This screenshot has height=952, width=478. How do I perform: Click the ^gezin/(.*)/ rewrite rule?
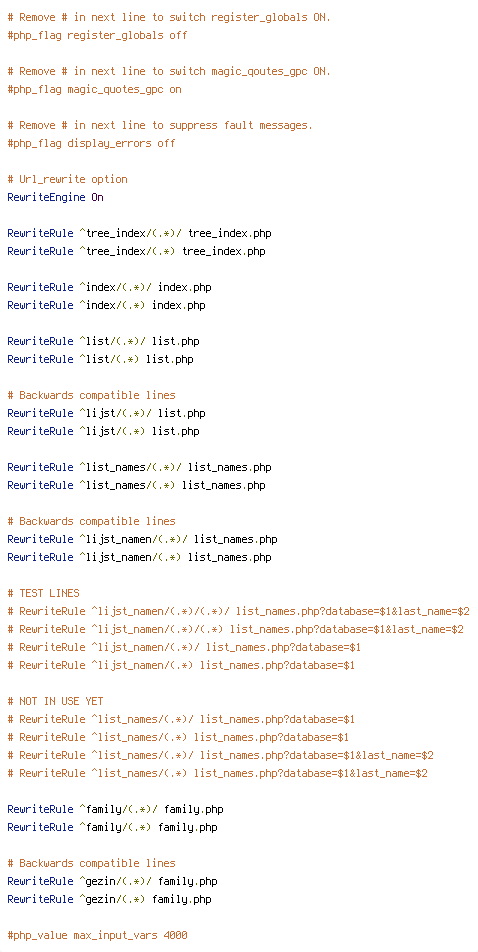click(x=112, y=882)
